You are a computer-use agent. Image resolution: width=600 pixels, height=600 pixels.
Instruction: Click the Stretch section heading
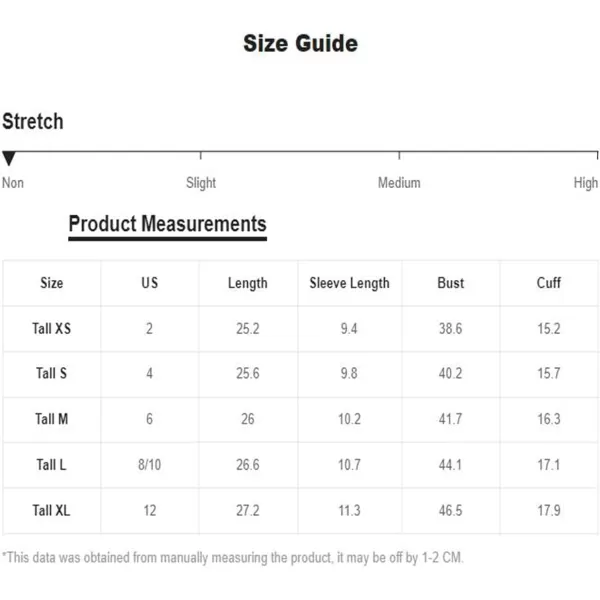(x=33, y=122)
